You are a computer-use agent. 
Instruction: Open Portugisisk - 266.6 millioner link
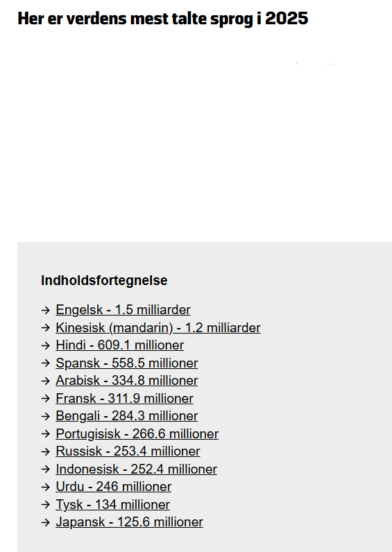[x=137, y=433]
